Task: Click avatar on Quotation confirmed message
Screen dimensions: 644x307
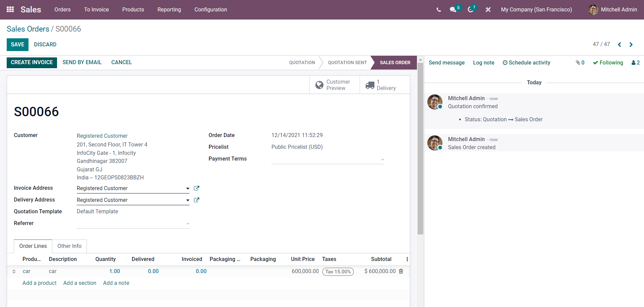Action: 435,102
